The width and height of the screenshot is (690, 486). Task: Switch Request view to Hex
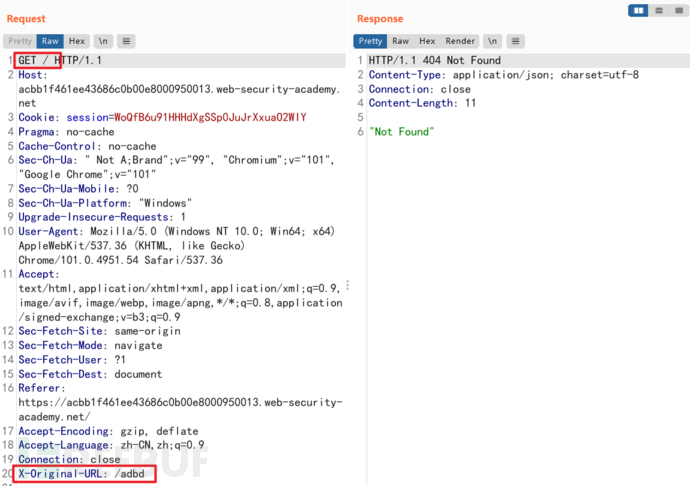77,41
